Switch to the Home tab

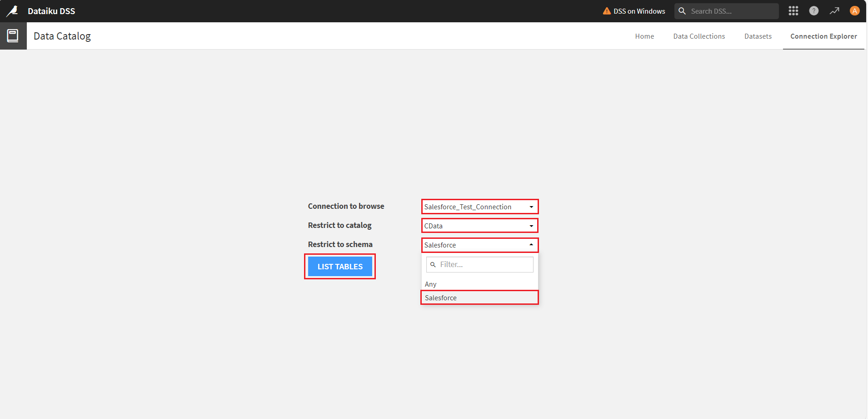click(644, 36)
